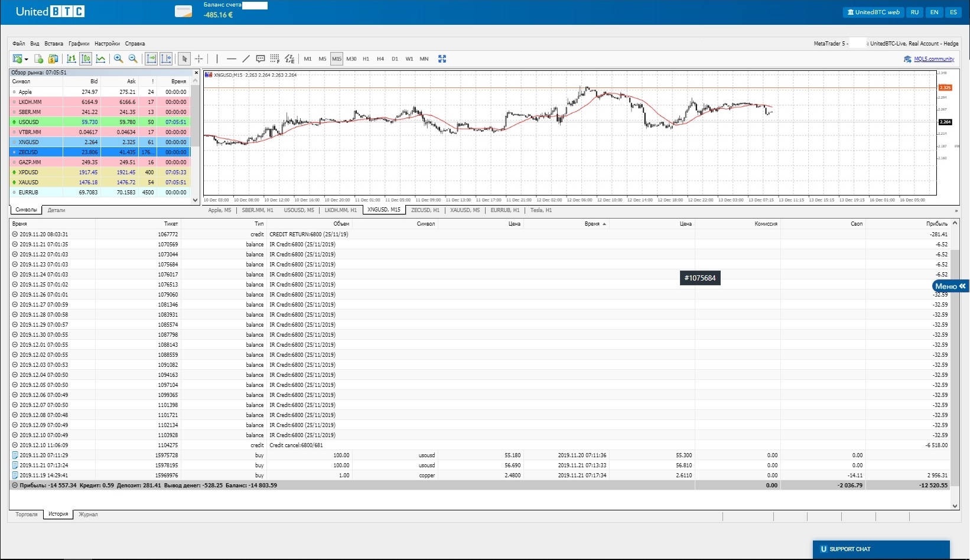Viewport: 970px width, 560px height.
Task: Open MQL5.community link
Action: point(934,59)
